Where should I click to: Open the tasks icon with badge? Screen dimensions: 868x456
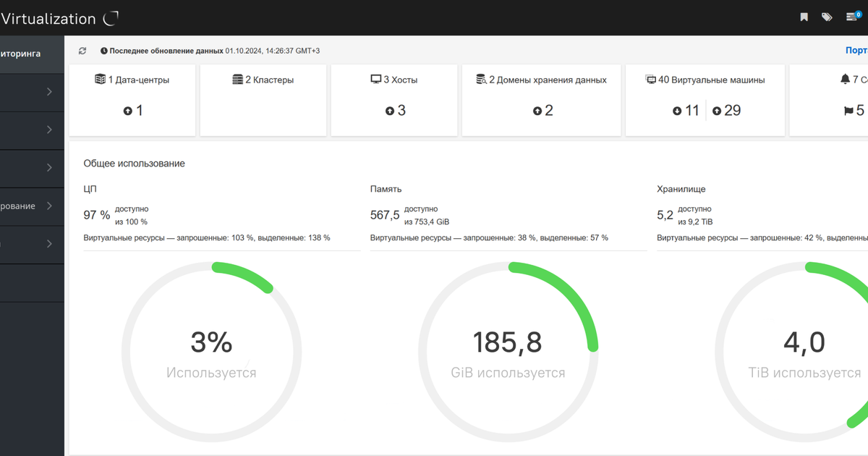tap(853, 16)
